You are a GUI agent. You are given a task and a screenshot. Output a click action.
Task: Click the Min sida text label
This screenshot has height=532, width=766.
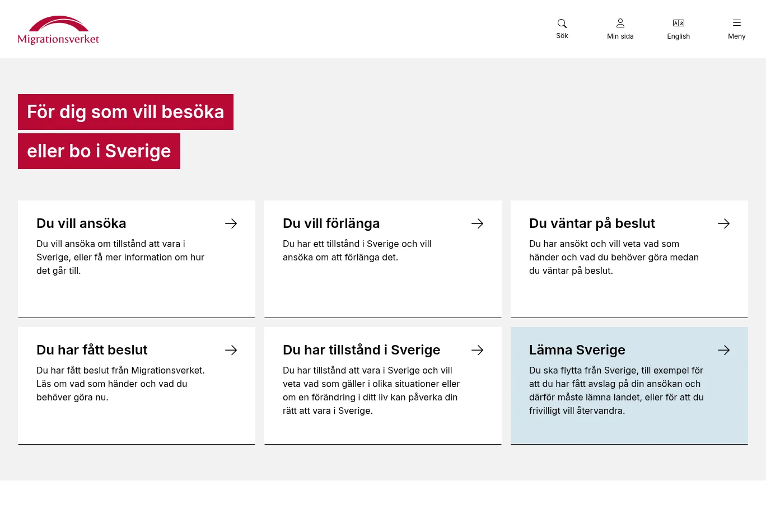coord(620,36)
